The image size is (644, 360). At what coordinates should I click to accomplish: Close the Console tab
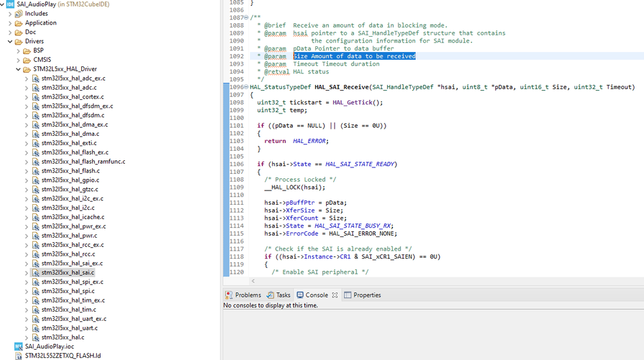click(x=335, y=295)
